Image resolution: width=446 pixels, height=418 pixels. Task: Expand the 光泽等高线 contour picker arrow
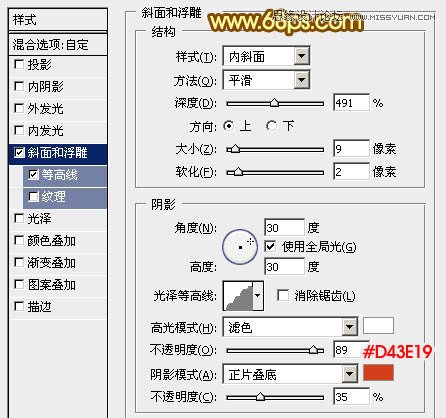click(258, 296)
